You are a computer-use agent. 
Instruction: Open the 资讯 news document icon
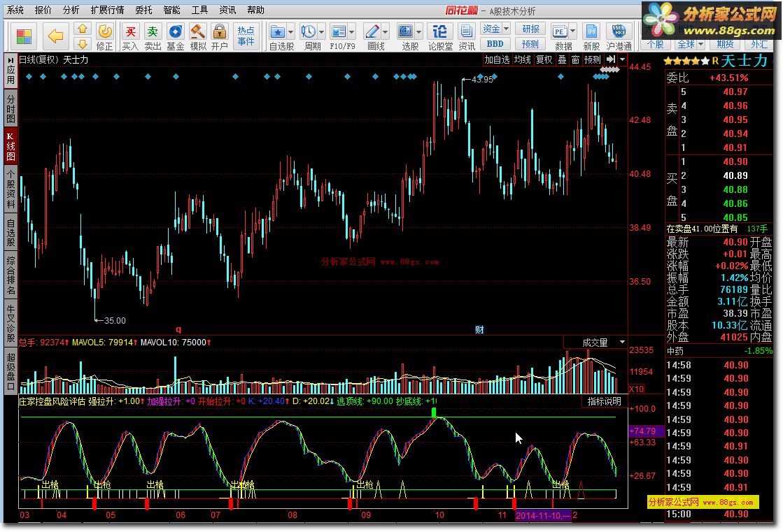(467, 36)
